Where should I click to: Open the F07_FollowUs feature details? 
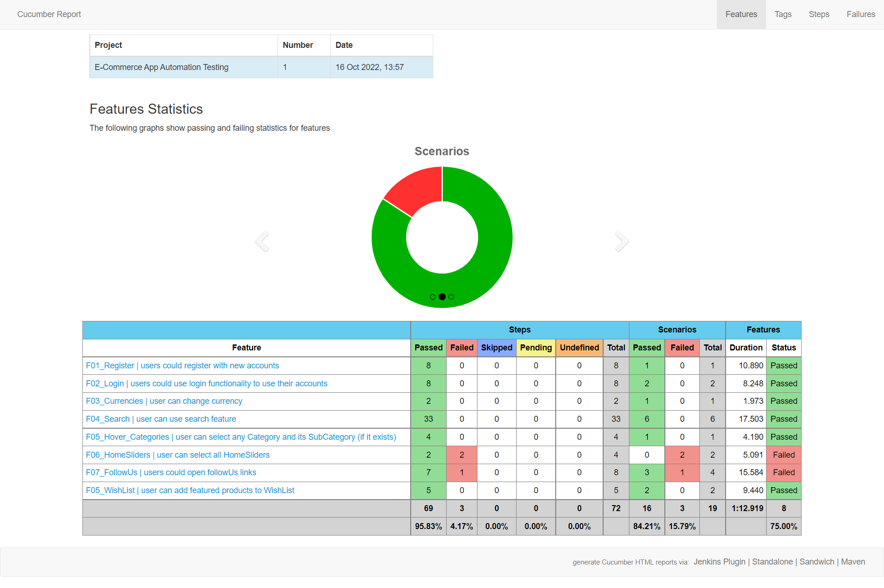point(171,472)
